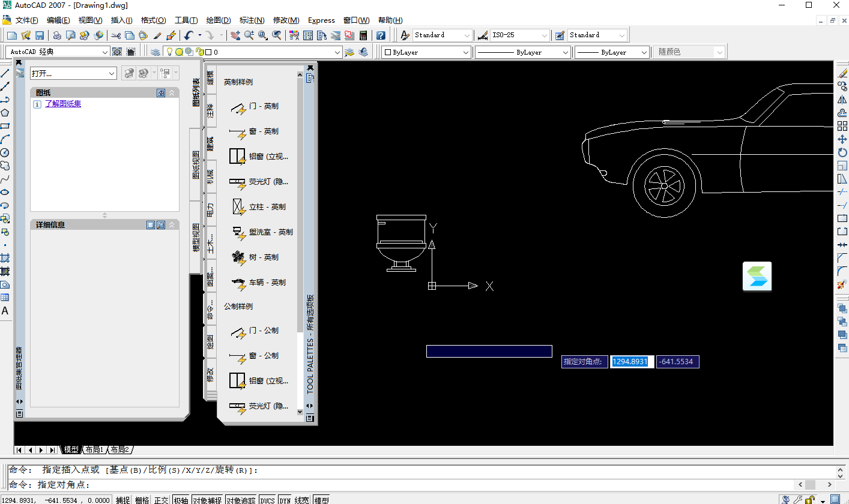Image resolution: width=849 pixels, height=504 pixels.
Task: Switch to the 图纸视图 tab in sheet set manager
Action: pos(196,165)
